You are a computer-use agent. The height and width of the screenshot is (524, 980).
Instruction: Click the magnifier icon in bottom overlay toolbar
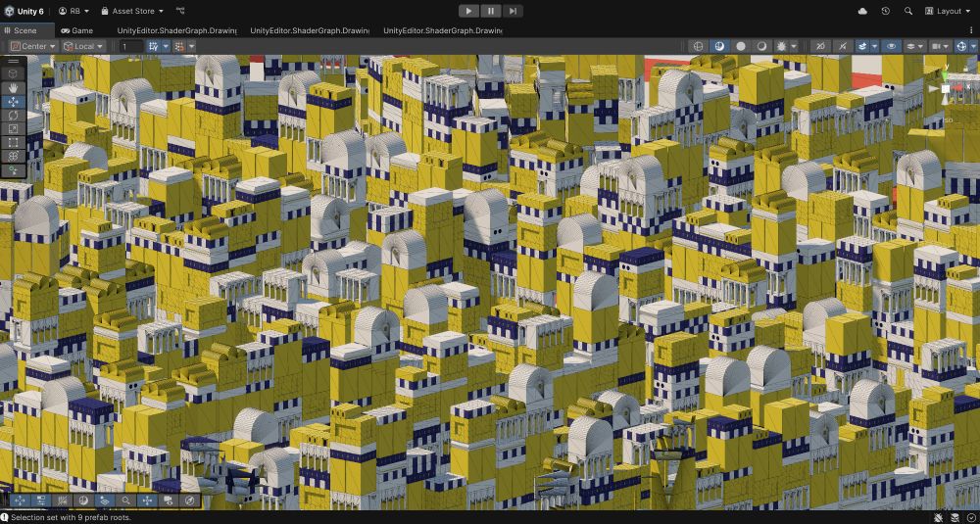point(126,500)
